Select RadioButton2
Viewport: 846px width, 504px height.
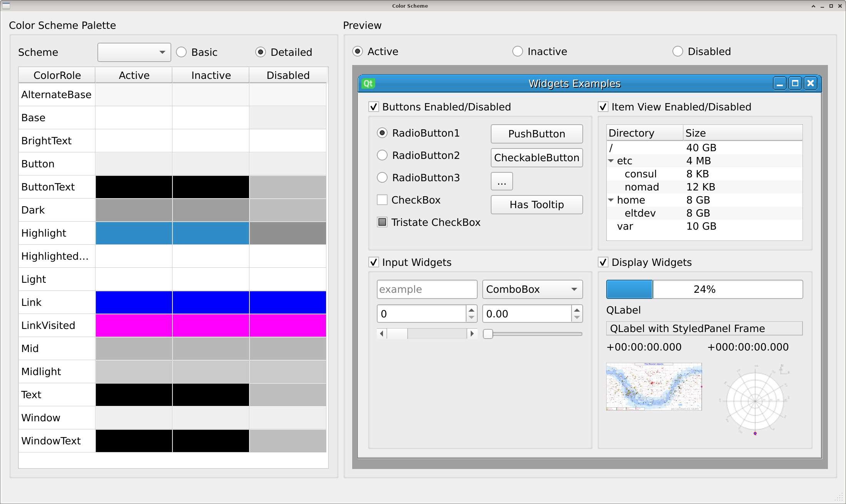382,155
